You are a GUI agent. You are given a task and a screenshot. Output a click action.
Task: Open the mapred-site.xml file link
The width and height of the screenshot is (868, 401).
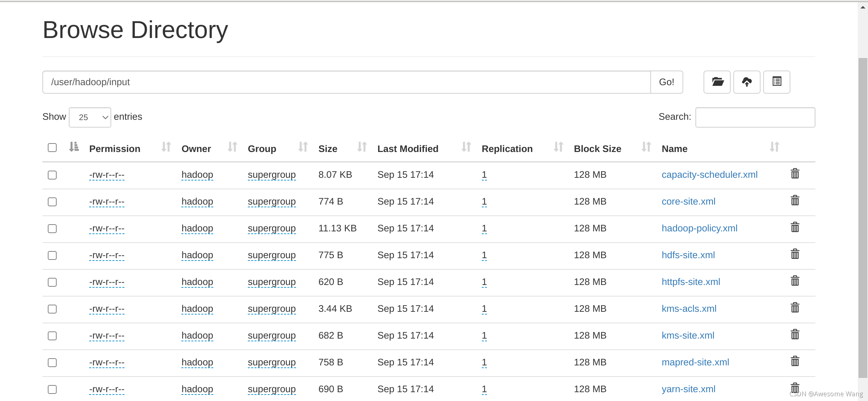pos(695,362)
